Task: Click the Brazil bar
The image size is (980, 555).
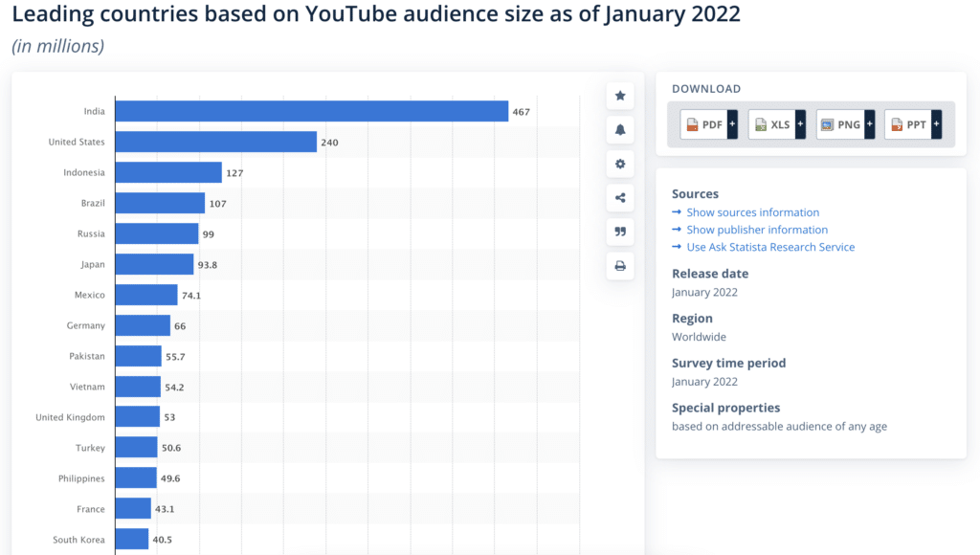Action: (x=160, y=203)
